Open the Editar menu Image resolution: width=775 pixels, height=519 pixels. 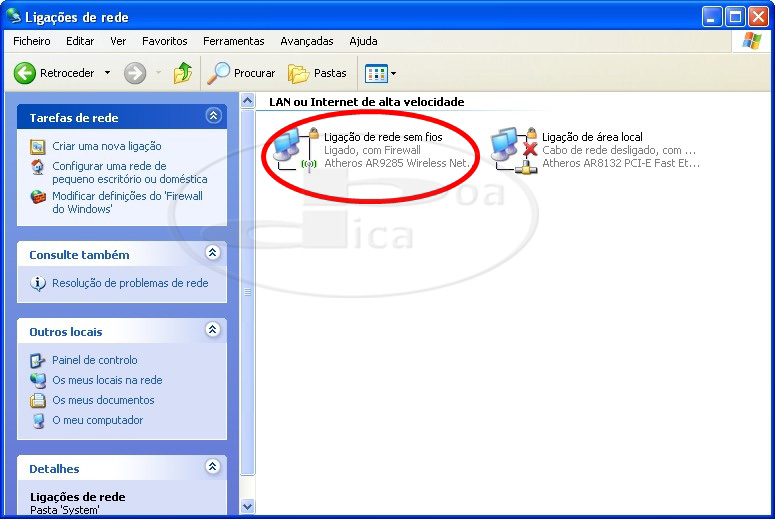coord(80,41)
